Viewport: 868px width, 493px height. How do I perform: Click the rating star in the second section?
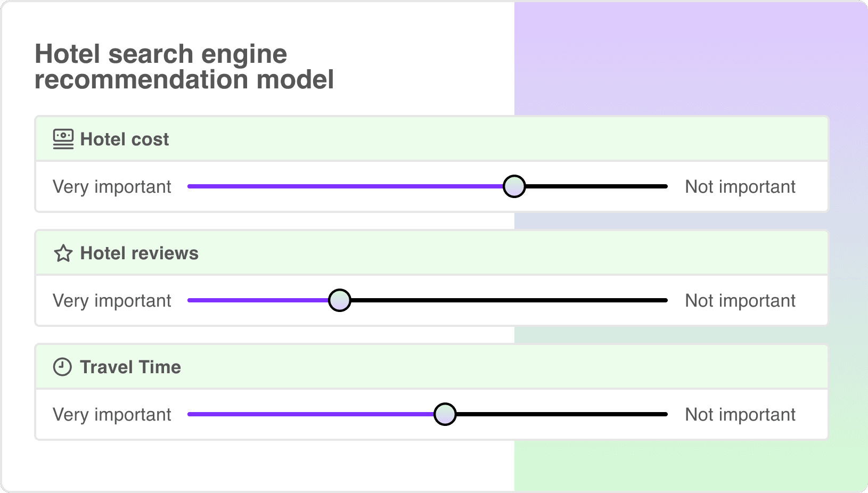click(63, 253)
